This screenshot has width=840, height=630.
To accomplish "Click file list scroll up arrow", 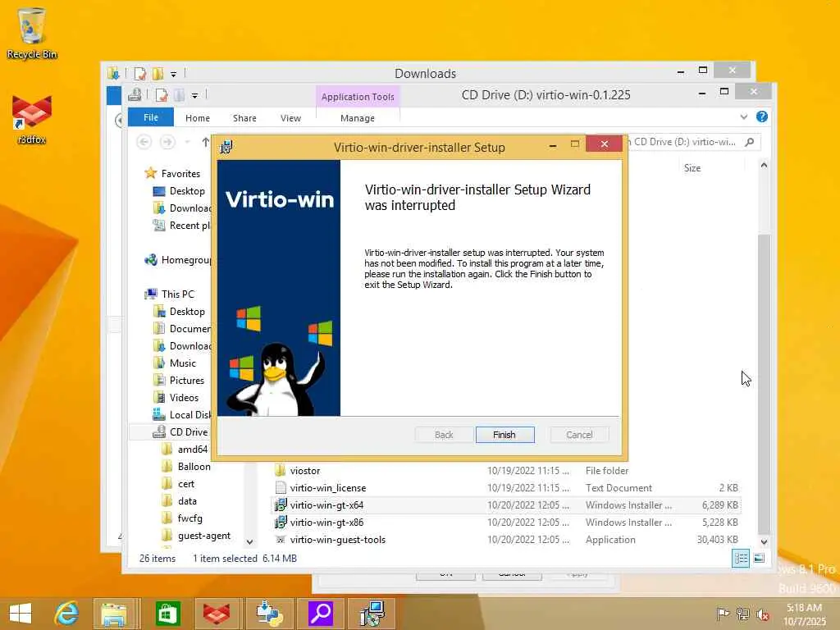I will pos(764,166).
